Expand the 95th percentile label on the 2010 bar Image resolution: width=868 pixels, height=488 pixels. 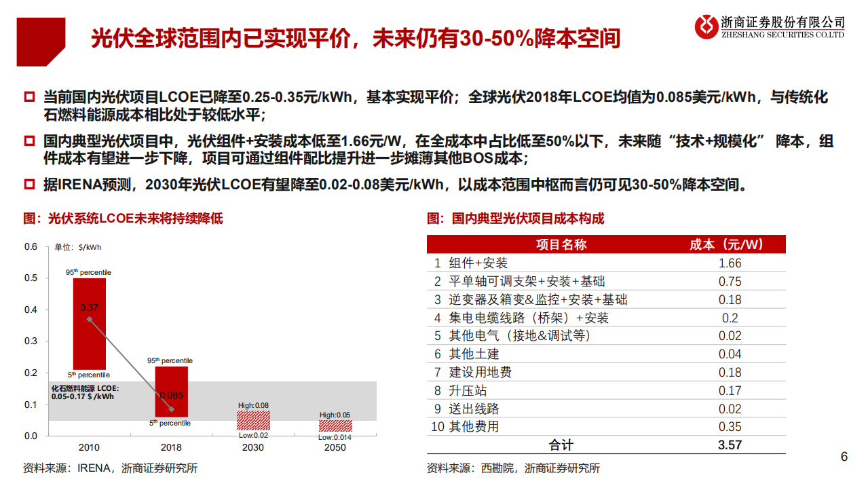click(x=87, y=272)
